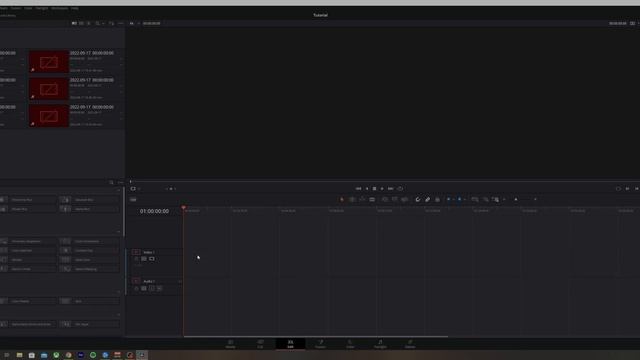
Task: Click timeline zoom-in plus button
Action: [535, 200]
